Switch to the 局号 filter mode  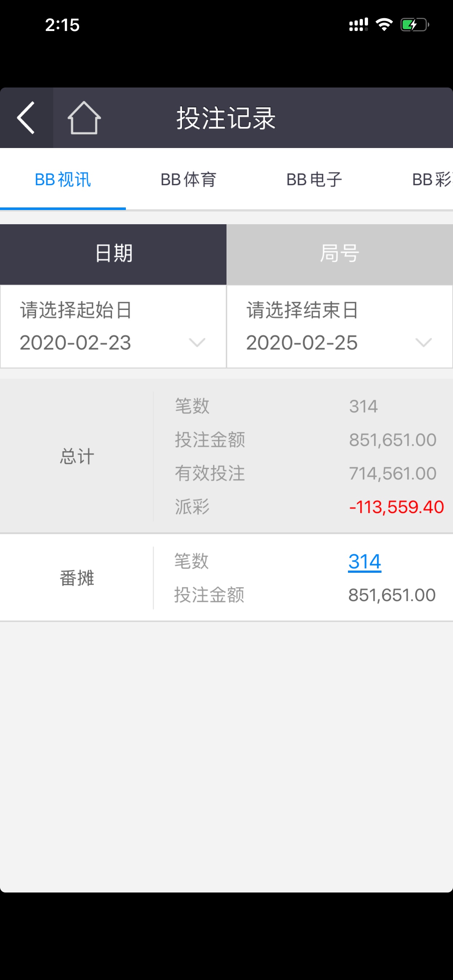coord(340,254)
